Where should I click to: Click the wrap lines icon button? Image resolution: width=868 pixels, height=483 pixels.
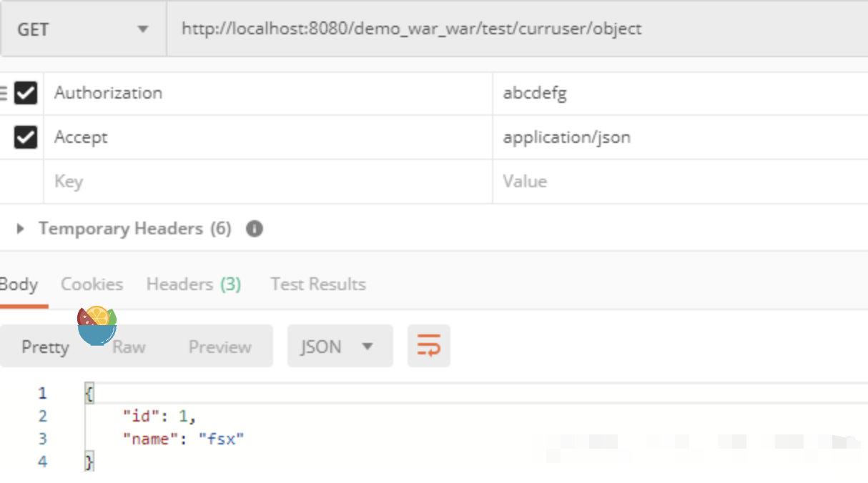pyautogui.click(x=429, y=346)
